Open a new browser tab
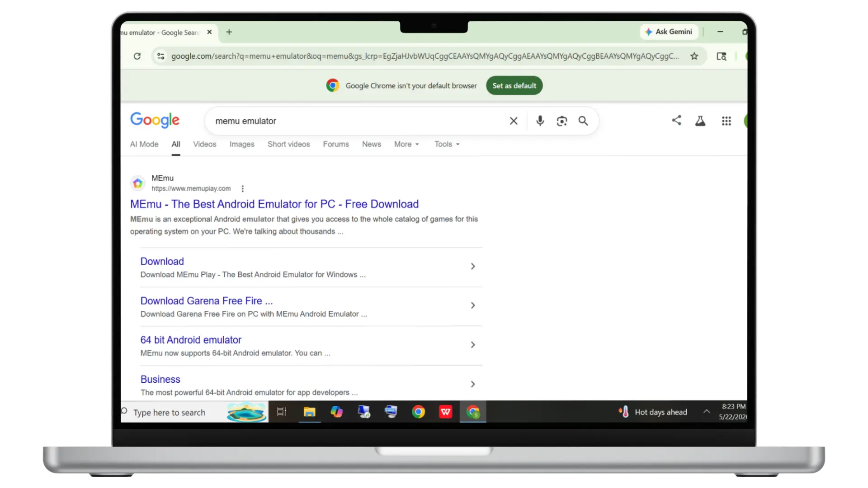The height and width of the screenshot is (488, 868). 229,32
